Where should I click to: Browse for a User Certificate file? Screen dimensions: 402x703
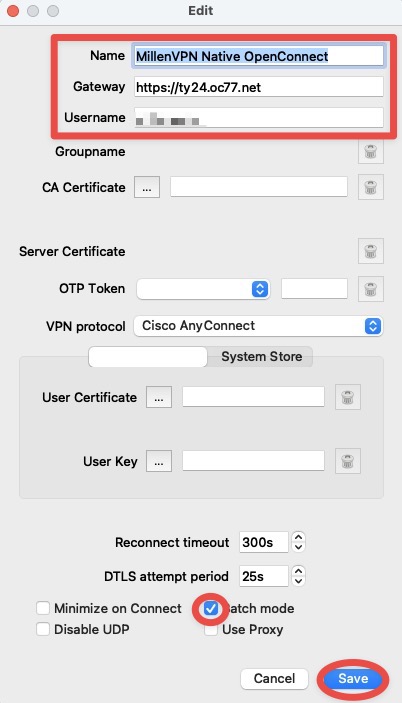coord(159,397)
